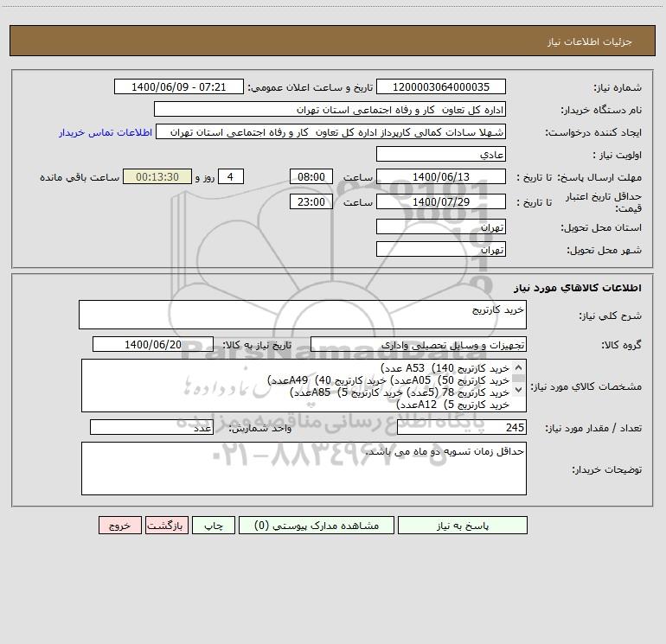The width and height of the screenshot is (666, 644).
Task: Click the goods group field تجهیزات و وسایل تحصیلی
Action: point(419,344)
